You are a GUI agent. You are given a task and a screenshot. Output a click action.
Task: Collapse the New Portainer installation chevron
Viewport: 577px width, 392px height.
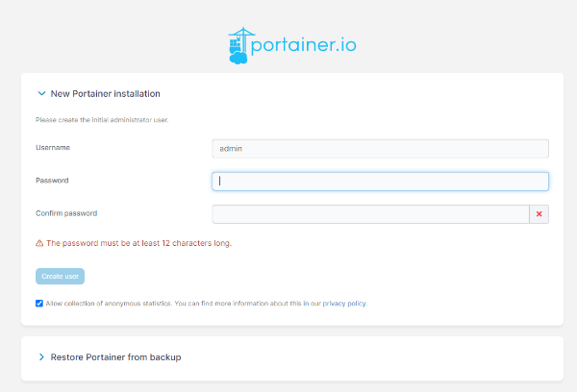point(40,94)
